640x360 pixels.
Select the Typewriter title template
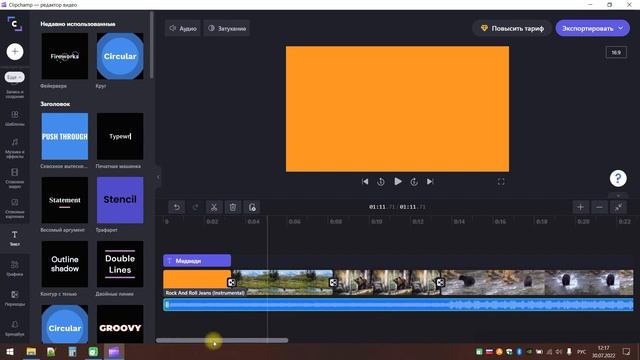point(120,136)
